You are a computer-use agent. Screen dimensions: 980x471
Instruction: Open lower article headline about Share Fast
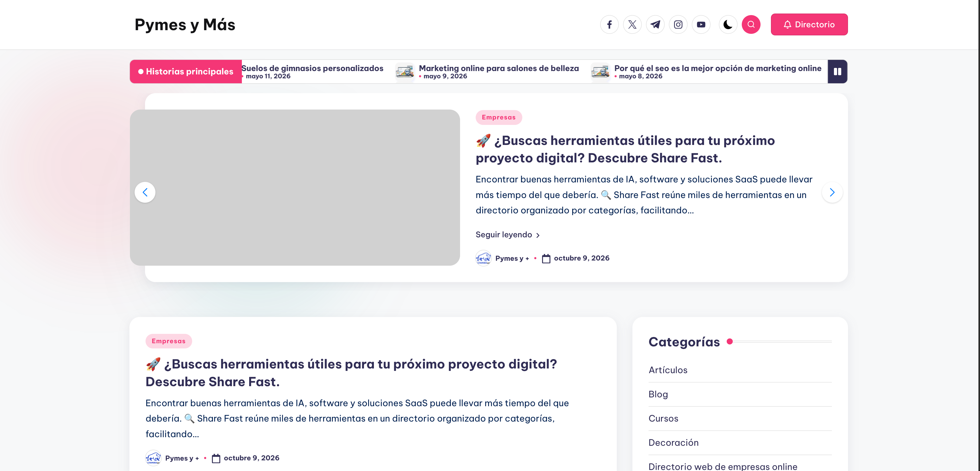tap(351, 373)
